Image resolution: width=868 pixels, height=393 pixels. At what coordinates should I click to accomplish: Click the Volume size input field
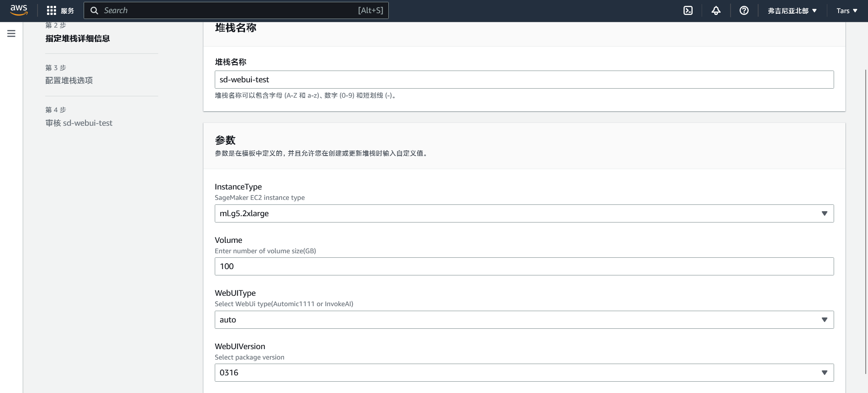(524, 266)
